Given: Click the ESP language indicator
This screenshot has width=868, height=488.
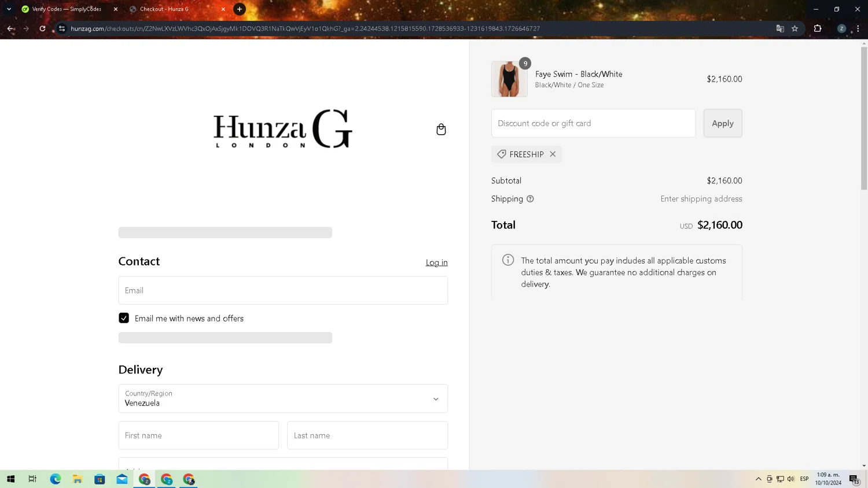Looking at the screenshot, I should point(804,479).
